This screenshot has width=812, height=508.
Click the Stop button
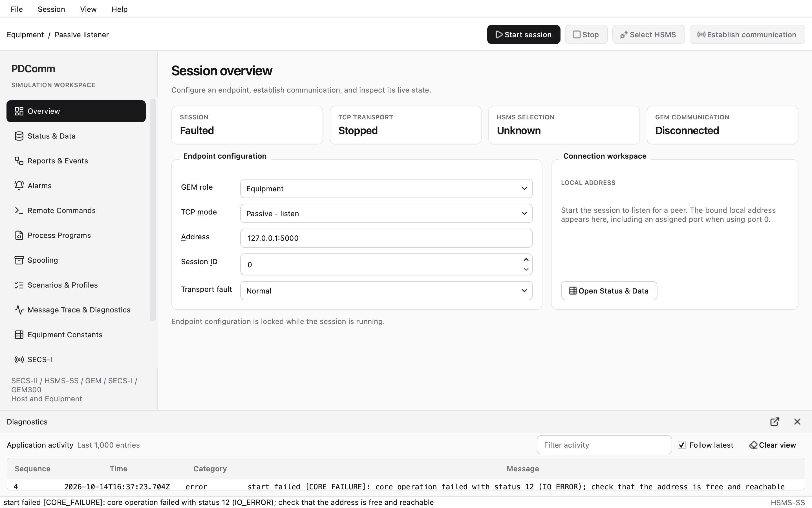tap(586, 35)
